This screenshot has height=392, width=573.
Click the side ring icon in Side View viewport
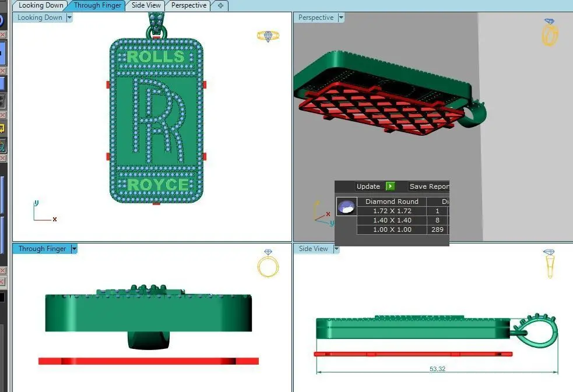click(550, 263)
